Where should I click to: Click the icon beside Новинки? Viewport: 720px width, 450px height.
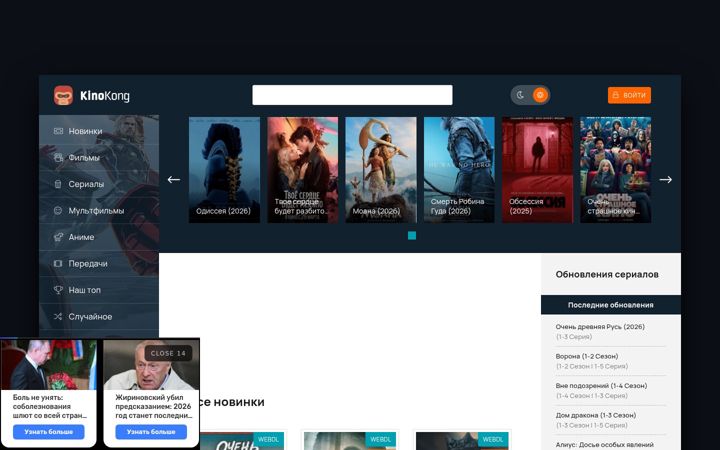(58, 131)
